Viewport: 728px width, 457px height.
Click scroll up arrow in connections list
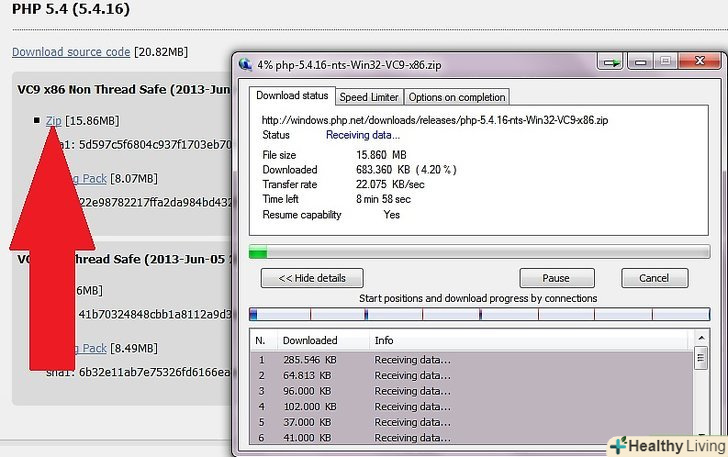(x=701, y=338)
